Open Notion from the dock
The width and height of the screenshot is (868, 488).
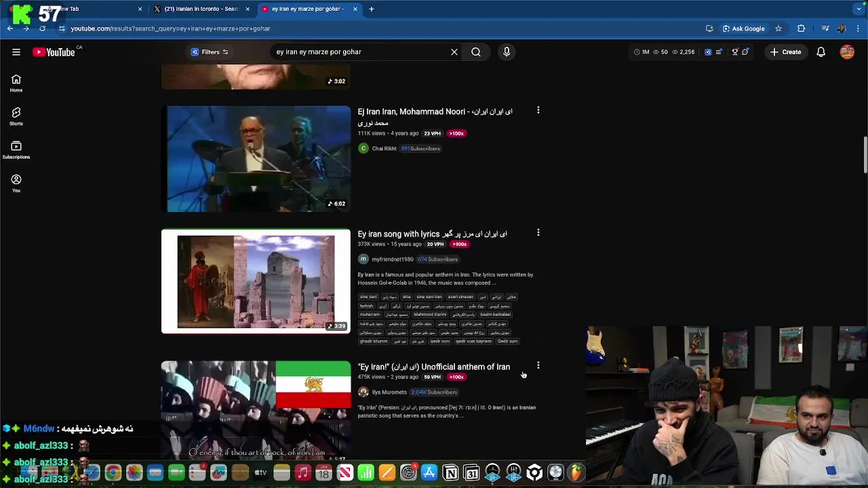coord(450,472)
